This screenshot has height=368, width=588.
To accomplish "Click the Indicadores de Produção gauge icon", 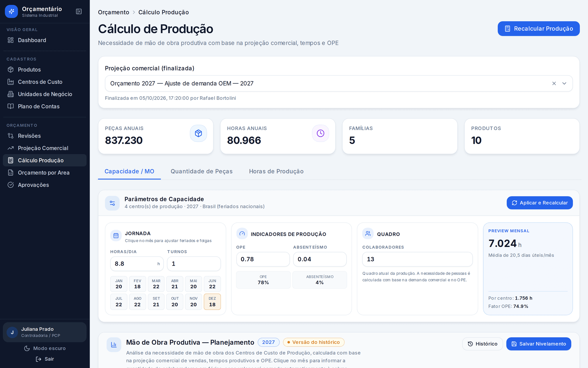I will point(242,234).
